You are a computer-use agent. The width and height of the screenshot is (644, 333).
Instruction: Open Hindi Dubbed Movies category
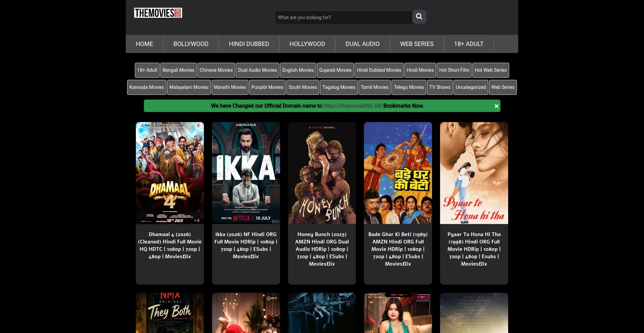[x=379, y=70]
